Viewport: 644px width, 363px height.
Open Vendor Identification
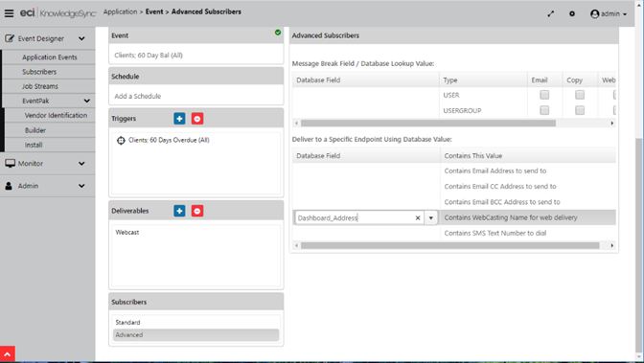pyautogui.click(x=56, y=115)
